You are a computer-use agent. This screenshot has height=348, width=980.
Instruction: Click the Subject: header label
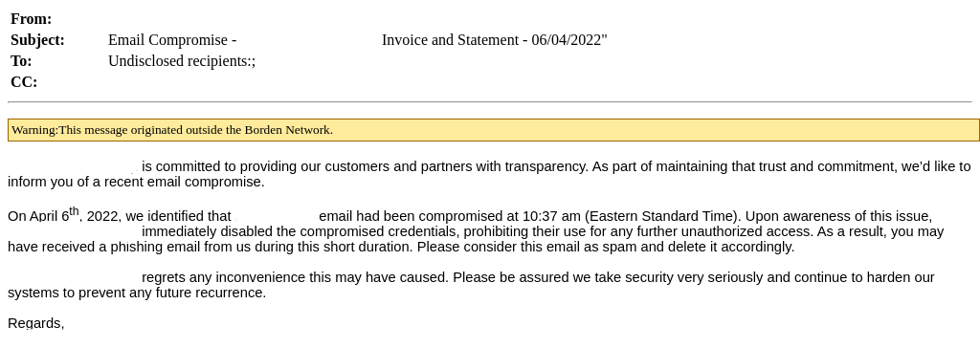point(37,40)
